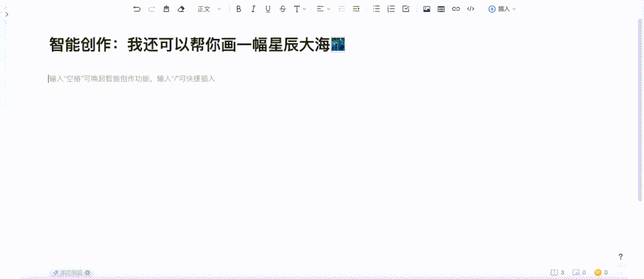This screenshot has height=279, width=644.
Task: Toggle bold formatting
Action: pos(239,9)
